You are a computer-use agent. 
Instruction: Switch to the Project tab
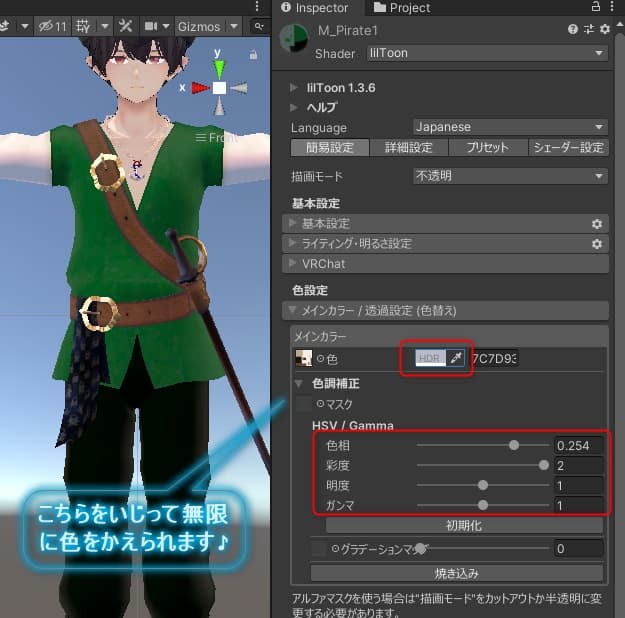(x=402, y=7)
